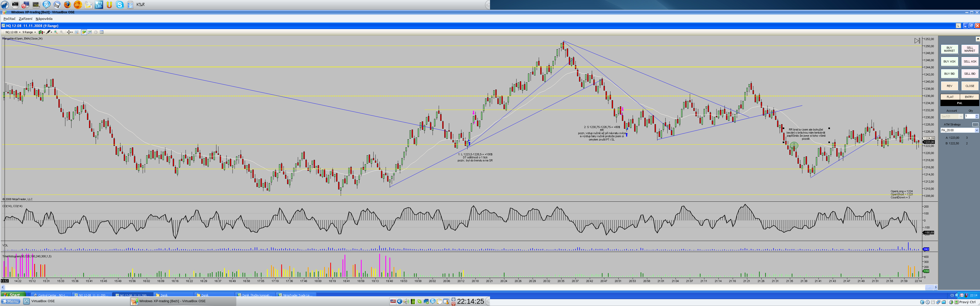Launch Firefox from the top panel
This screenshot has width=980, height=306.
point(67,5)
